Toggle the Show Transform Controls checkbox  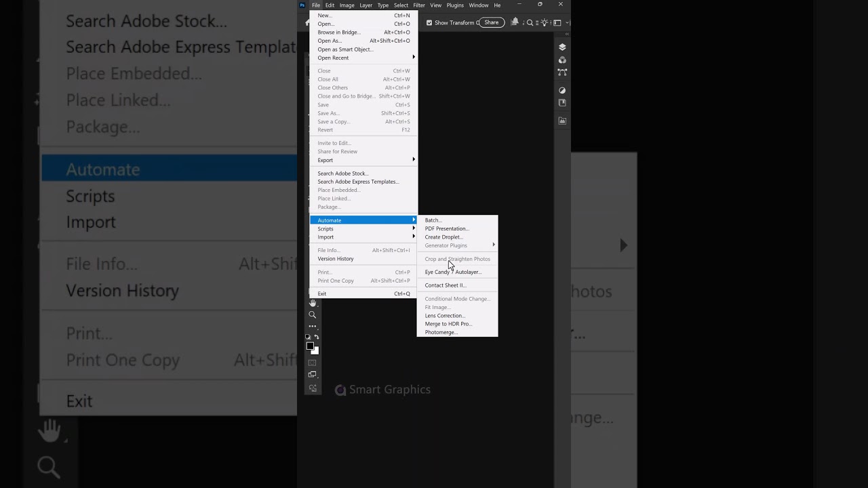tap(429, 22)
